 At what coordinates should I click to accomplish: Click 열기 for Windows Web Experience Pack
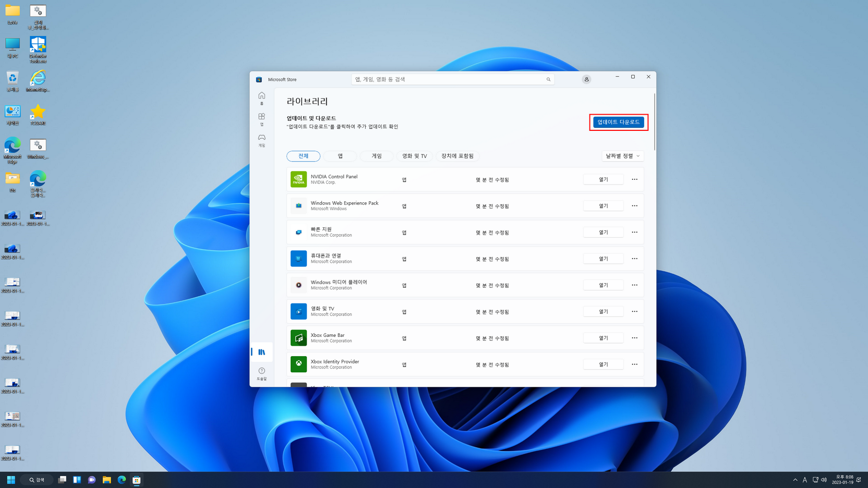pos(603,206)
